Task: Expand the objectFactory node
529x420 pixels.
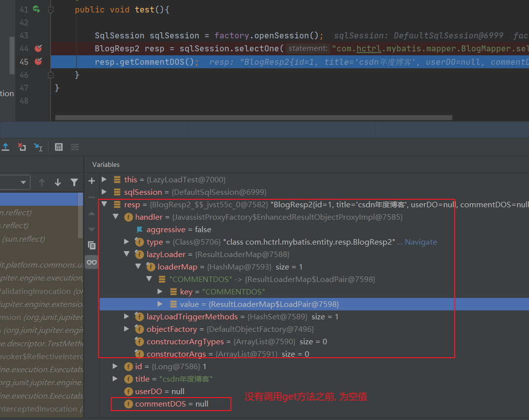Action: pos(127,329)
